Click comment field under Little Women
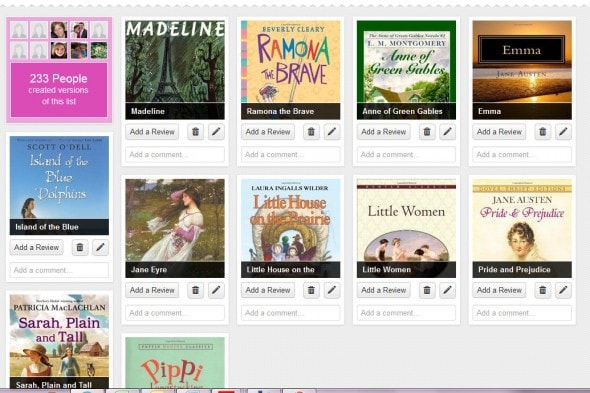 click(x=406, y=313)
